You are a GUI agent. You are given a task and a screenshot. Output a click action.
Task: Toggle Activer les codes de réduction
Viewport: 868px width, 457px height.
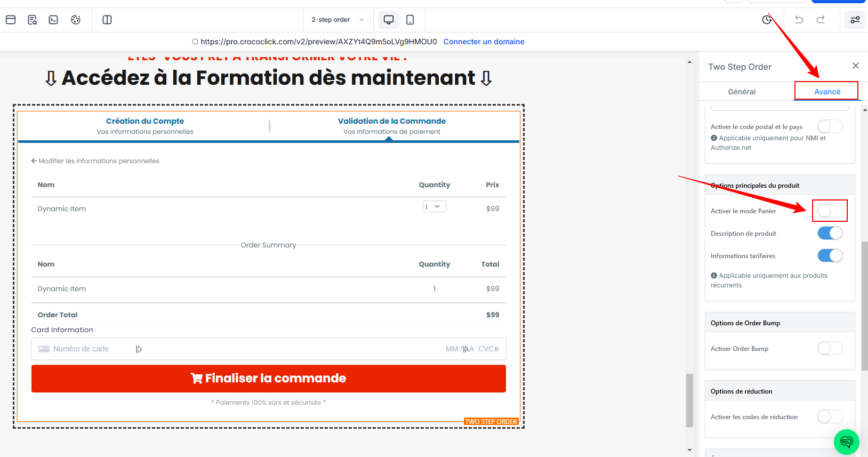tap(830, 416)
